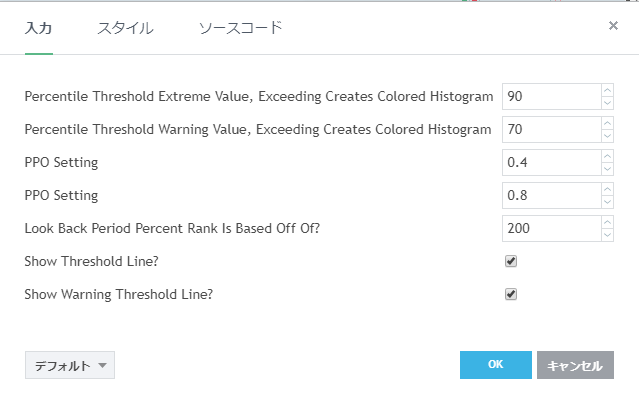639x402 pixels.
Task: Switch to the スタイル tab
Action: [x=125, y=28]
